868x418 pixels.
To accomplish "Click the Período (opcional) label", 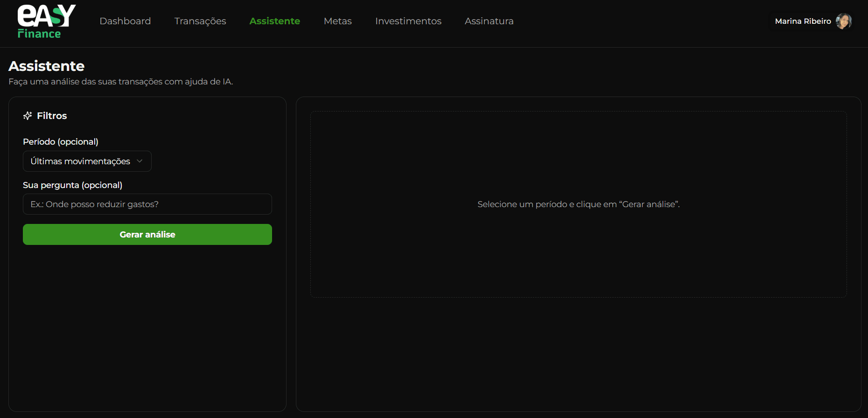I will pos(61,142).
